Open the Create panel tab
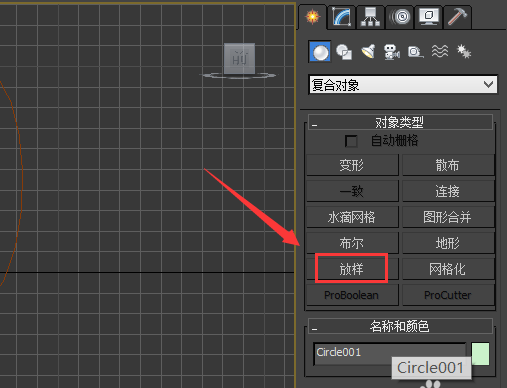Viewport: 507px width, 388px height. click(x=312, y=17)
